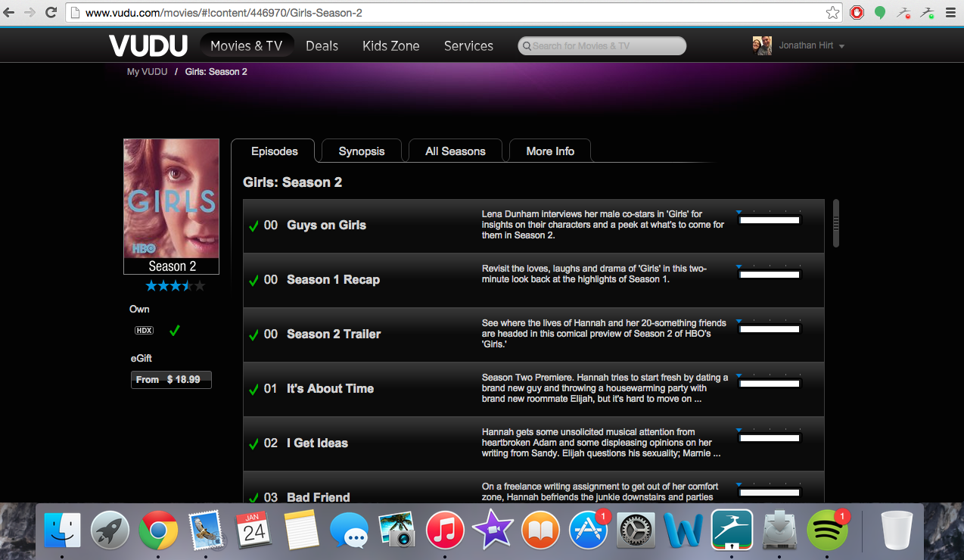
Task: Click the green Own checkmark
Action: pyautogui.click(x=174, y=331)
